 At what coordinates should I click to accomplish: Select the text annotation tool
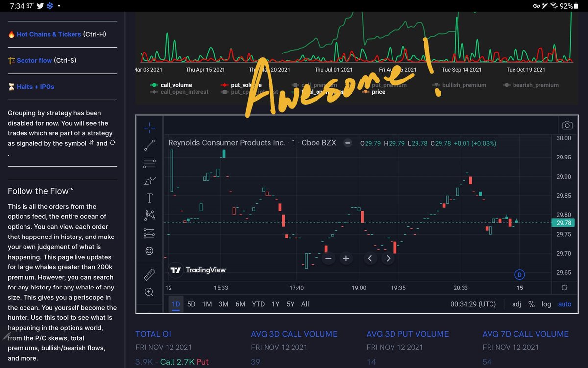tap(149, 198)
